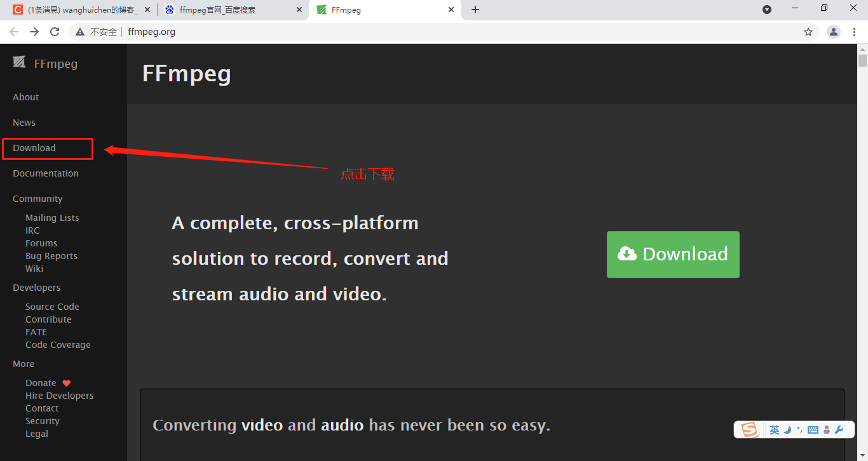868x461 pixels.
Task: Reload the ffmpeg.org page
Action: coord(55,32)
